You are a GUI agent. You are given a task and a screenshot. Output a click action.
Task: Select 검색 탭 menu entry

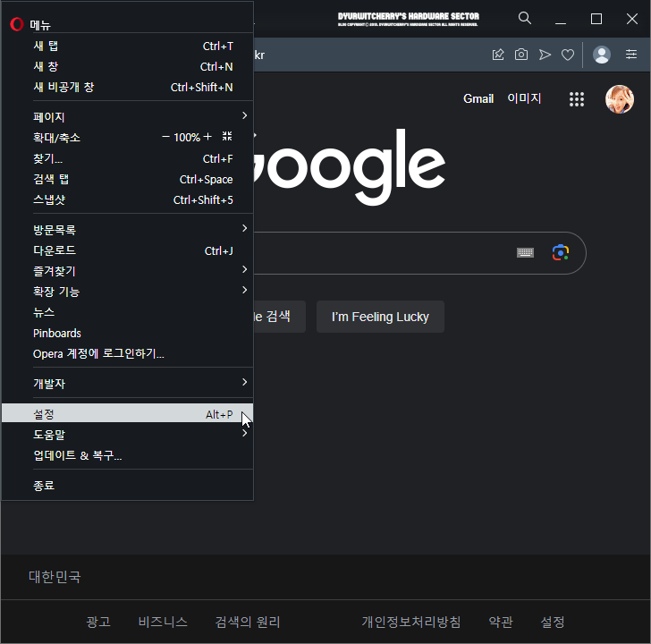(128, 180)
